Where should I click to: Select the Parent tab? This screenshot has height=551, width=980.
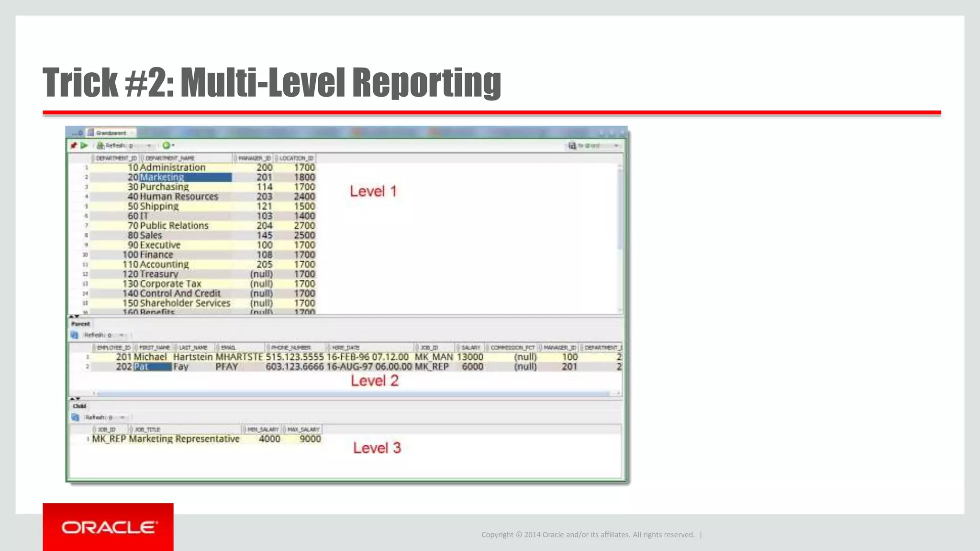[80, 324]
